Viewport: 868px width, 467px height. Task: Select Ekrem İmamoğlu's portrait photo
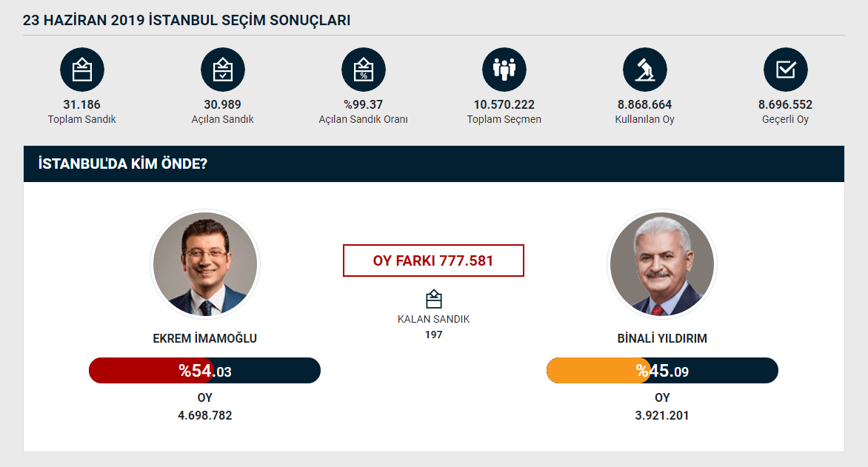coord(205,264)
